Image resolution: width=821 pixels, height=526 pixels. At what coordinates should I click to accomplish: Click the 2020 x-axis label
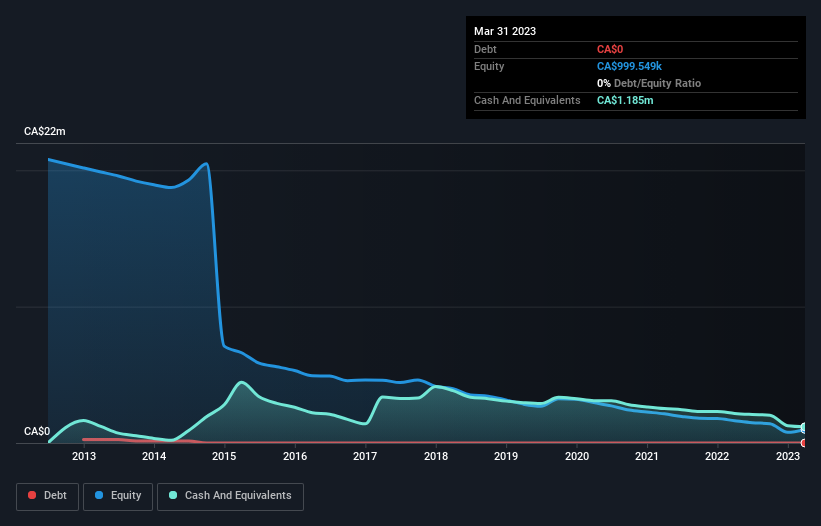point(576,456)
